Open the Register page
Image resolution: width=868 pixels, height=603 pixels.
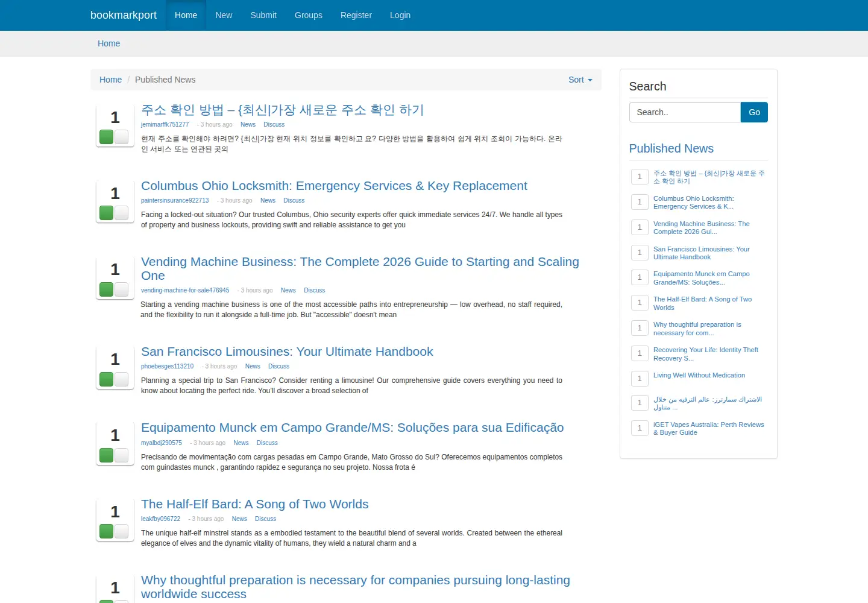click(x=356, y=15)
